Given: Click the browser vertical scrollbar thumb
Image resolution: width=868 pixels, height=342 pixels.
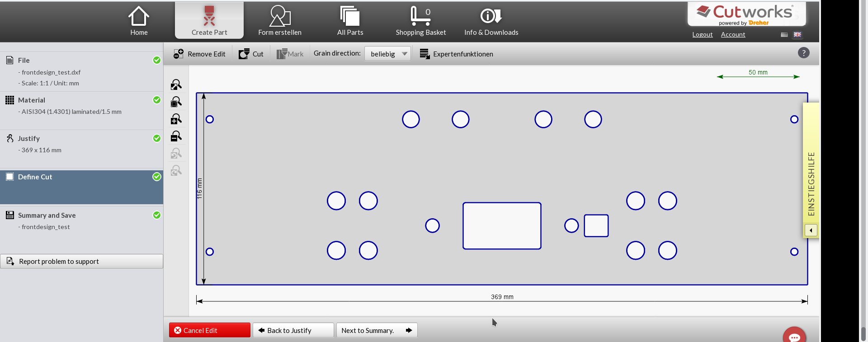Looking at the screenshot, I should (x=863, y=333).
